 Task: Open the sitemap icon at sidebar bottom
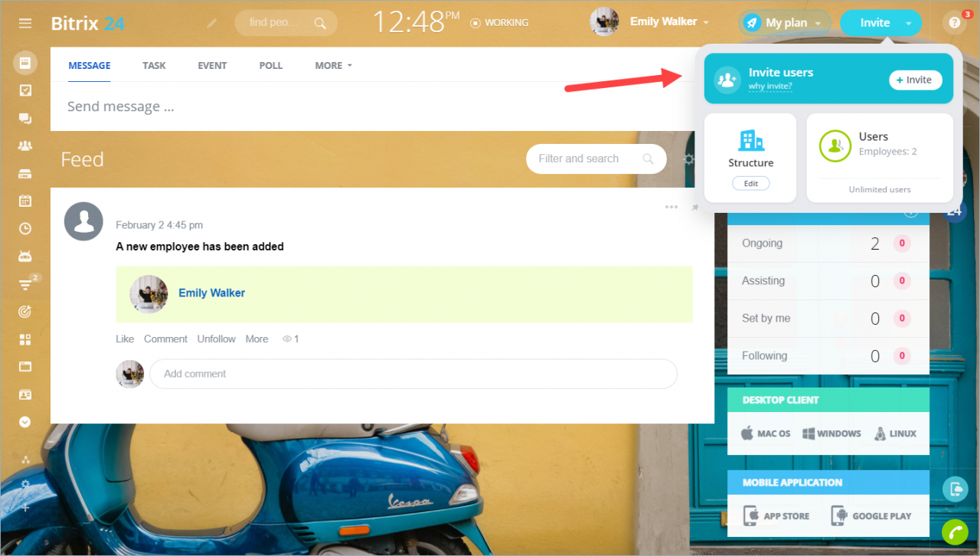coord(25,460)
